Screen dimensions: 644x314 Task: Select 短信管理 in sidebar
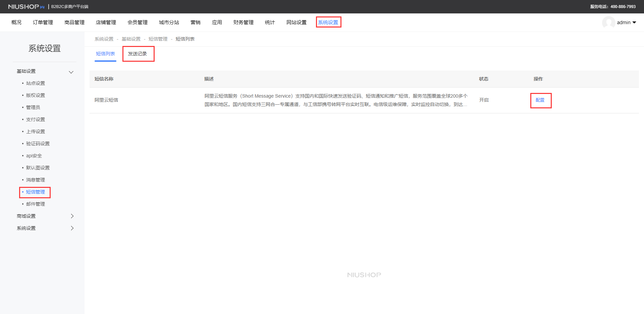pyautogui.click(x=36, y=192)
